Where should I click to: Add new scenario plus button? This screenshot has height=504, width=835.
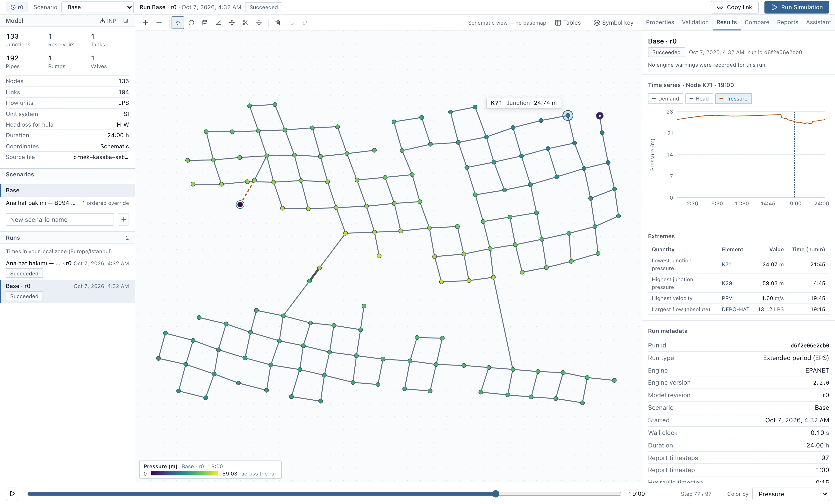tap(124, 219)
